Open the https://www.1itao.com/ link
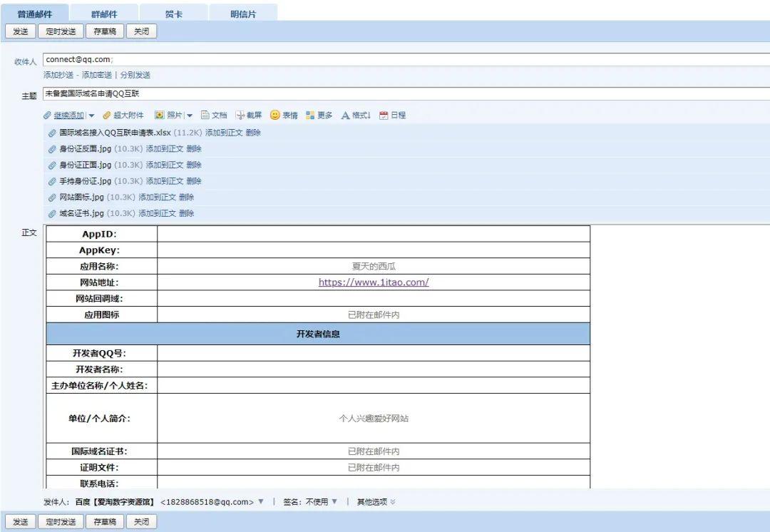 click(374, 282)
